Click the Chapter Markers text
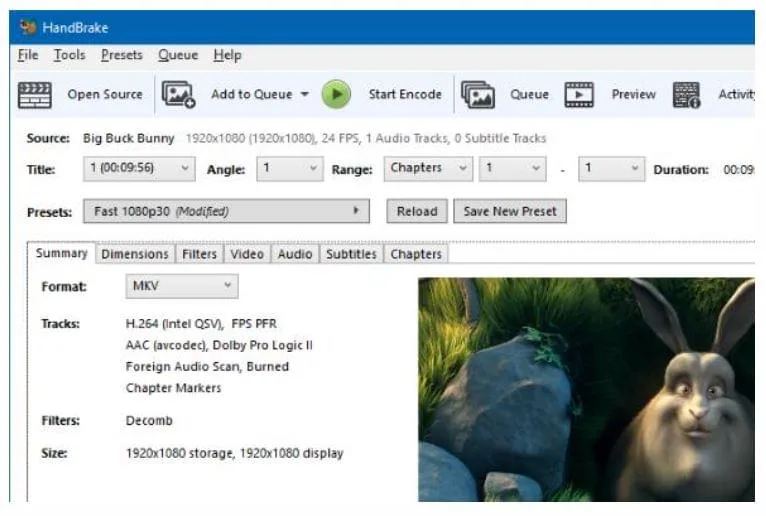This screenshot has width=766, height=516. click(x=173, y=388)
